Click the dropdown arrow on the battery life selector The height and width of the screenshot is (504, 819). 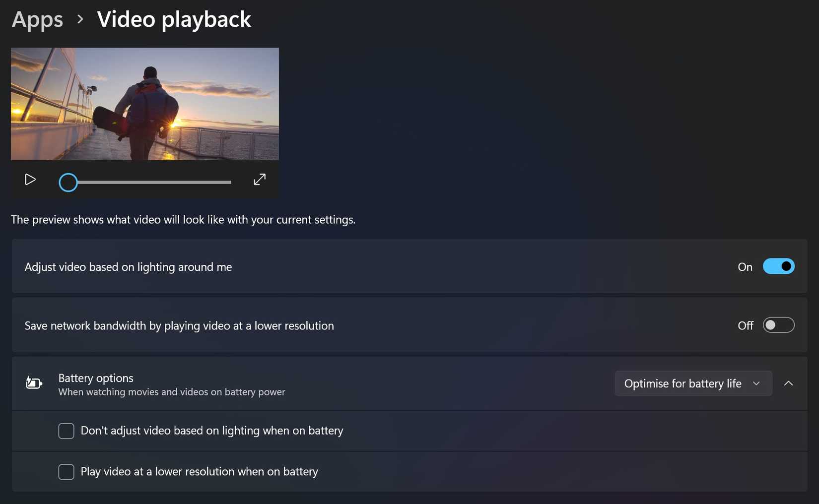tap(756, 383)
